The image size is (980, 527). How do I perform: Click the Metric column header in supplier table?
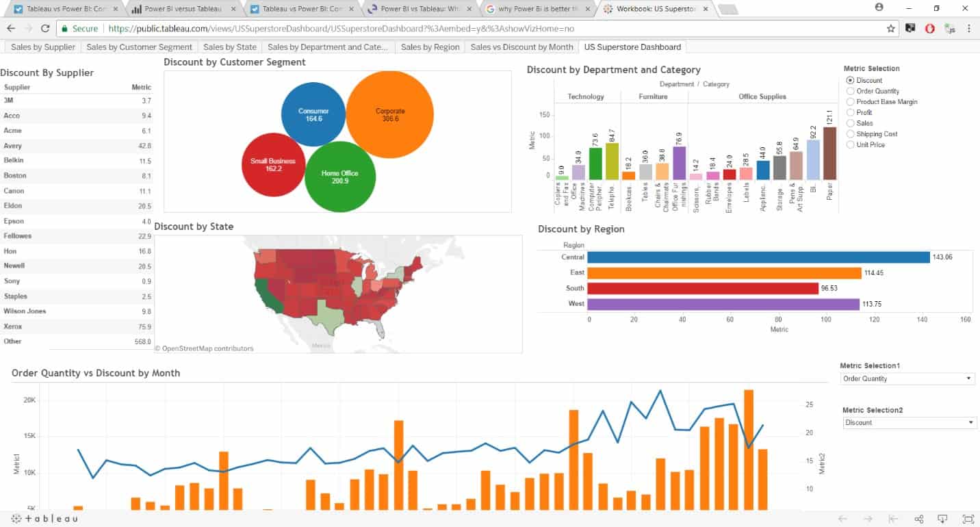(141, 88)
